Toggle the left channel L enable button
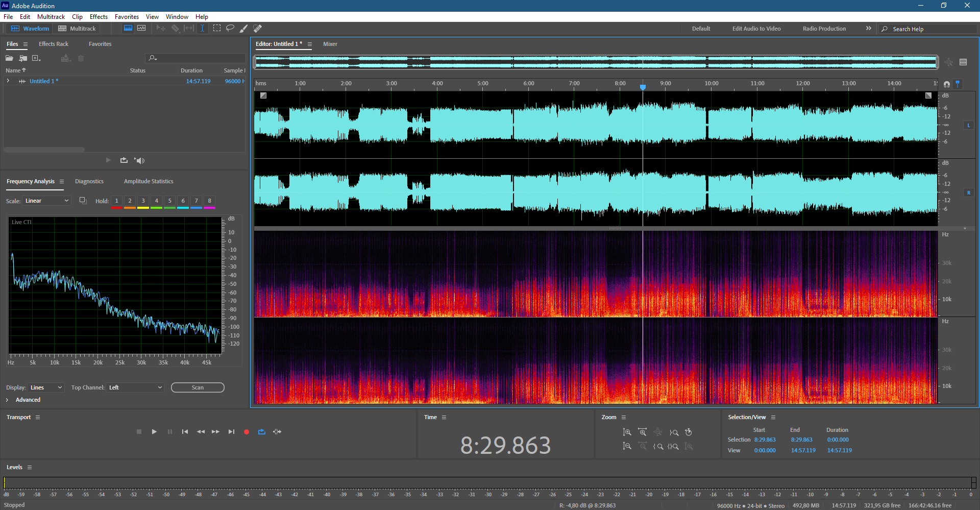Screen dimensions: 980x510 point(968,125)
